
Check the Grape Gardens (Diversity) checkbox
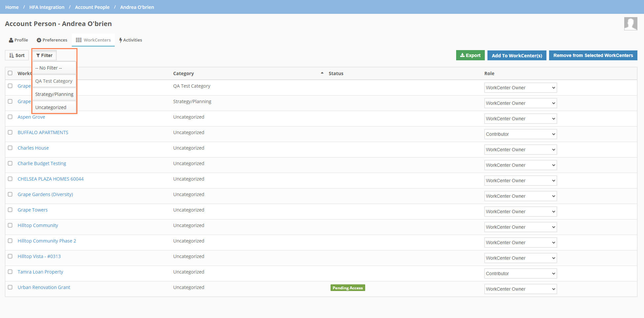point(10,194)
